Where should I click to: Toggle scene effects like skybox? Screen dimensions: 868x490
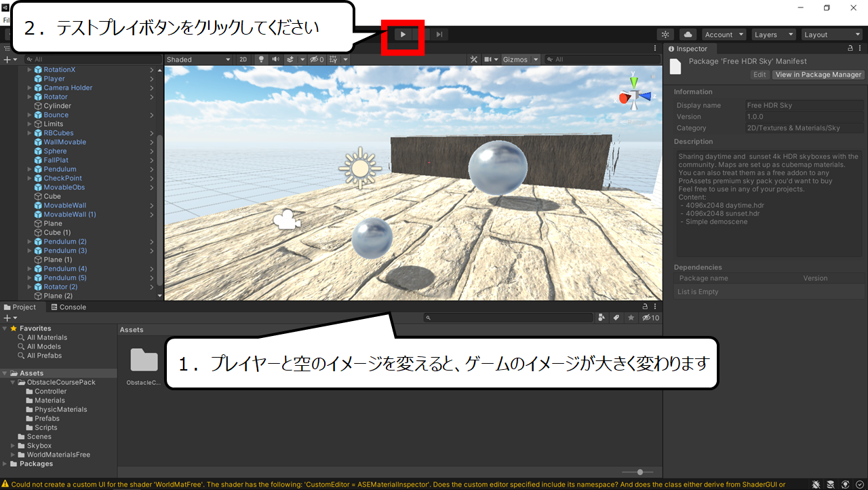click(290, 60)
